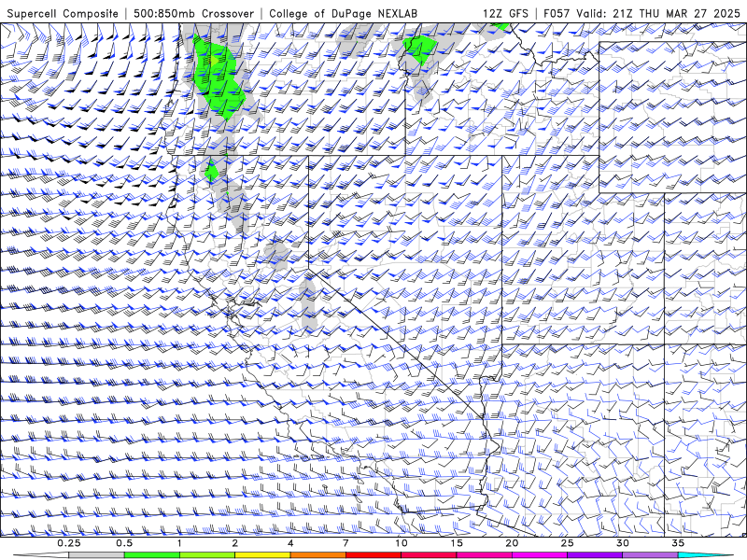This screenshot has width=747, height=560.
Task: Click the violet purple color bar segment
Action: [595, 555]
